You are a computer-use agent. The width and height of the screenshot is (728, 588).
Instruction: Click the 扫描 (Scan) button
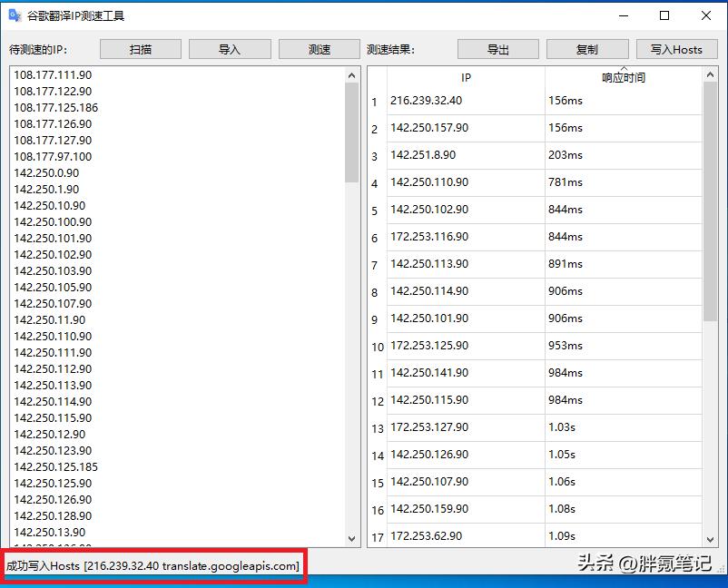pyautogui.click(x=140, y=49)
